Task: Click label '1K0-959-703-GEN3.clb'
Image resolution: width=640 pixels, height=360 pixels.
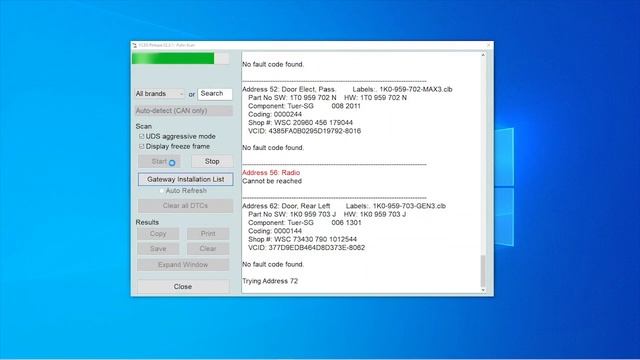Action: click(x=409, y=206)
